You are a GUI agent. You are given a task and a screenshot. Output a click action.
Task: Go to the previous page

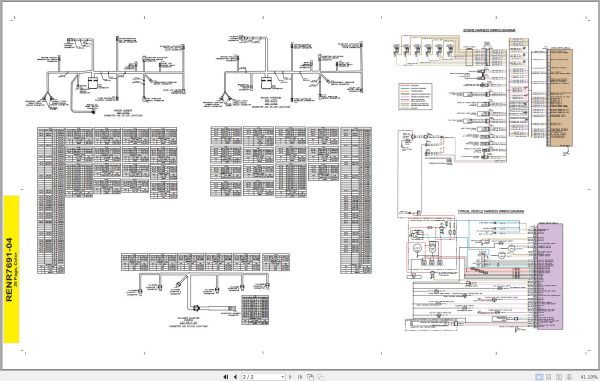click(x=235, y=377)
